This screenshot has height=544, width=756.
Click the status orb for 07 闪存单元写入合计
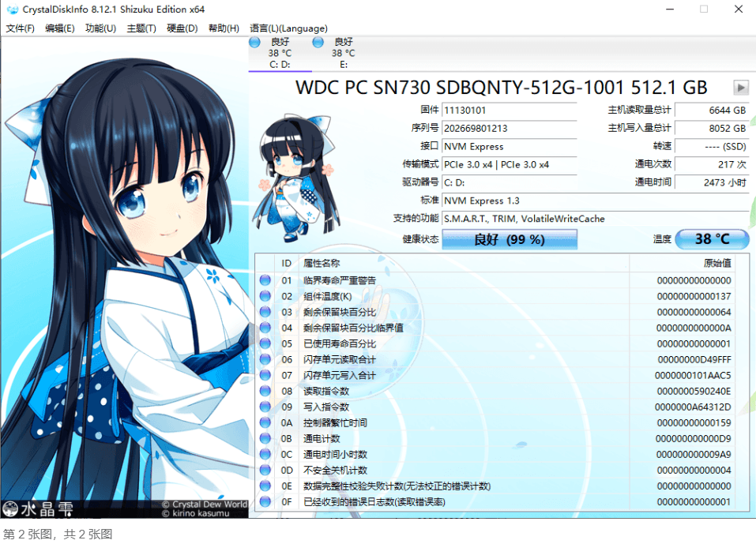(x=265, y=375)
